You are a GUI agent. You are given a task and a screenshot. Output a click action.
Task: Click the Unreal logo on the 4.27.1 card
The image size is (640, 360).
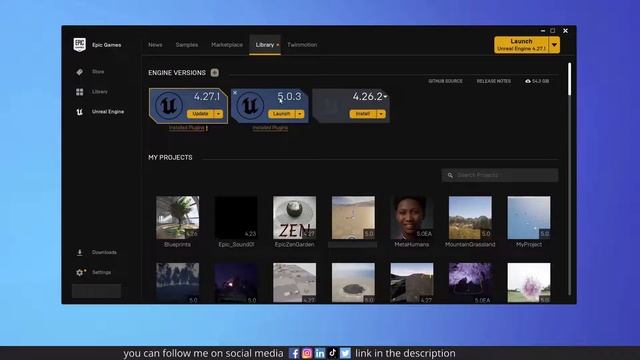[169, 105]
